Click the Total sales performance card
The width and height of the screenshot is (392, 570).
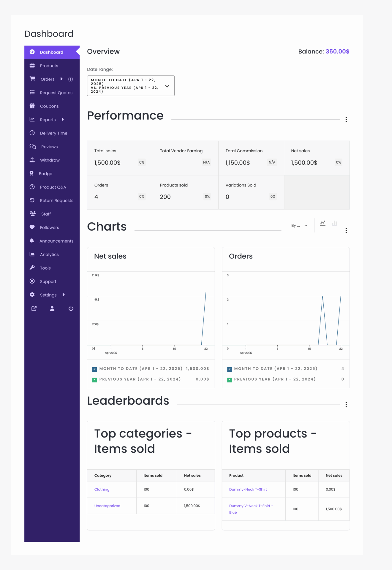pyautogui.click(x=120, y=158)
